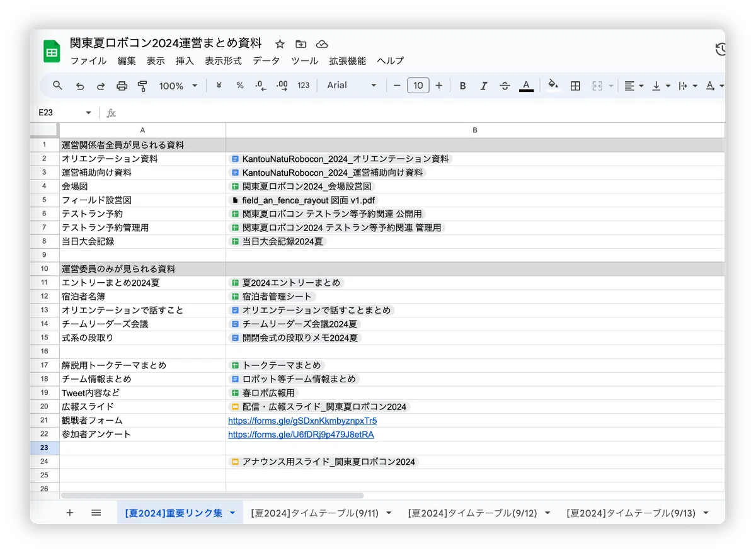
Task: Add a new sheet
Action: [x=70, y=513]
